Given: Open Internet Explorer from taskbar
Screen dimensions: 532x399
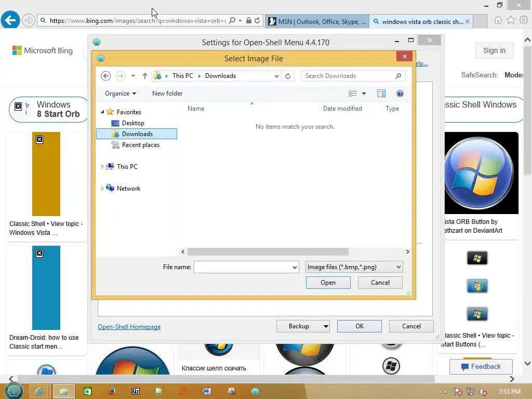Looking at the screenshot, I should point(38,392).
